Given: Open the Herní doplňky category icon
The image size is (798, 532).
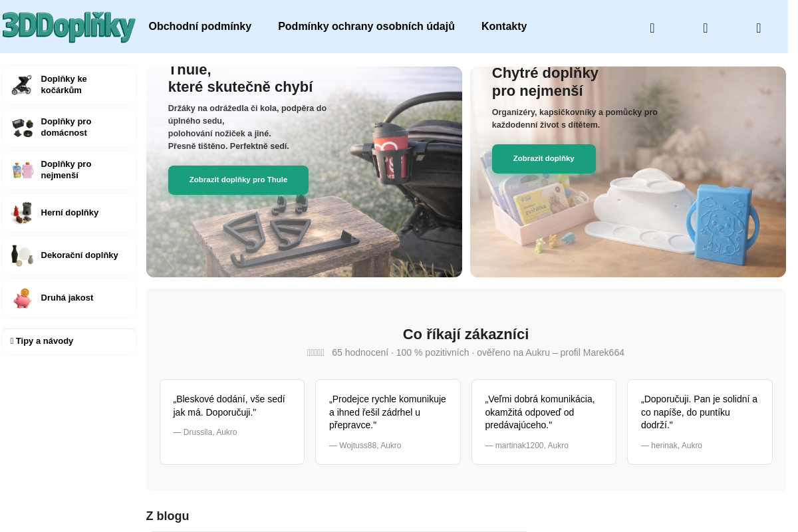Looking at the screenshot, I should pyautogui.click(x=22, y=213).
